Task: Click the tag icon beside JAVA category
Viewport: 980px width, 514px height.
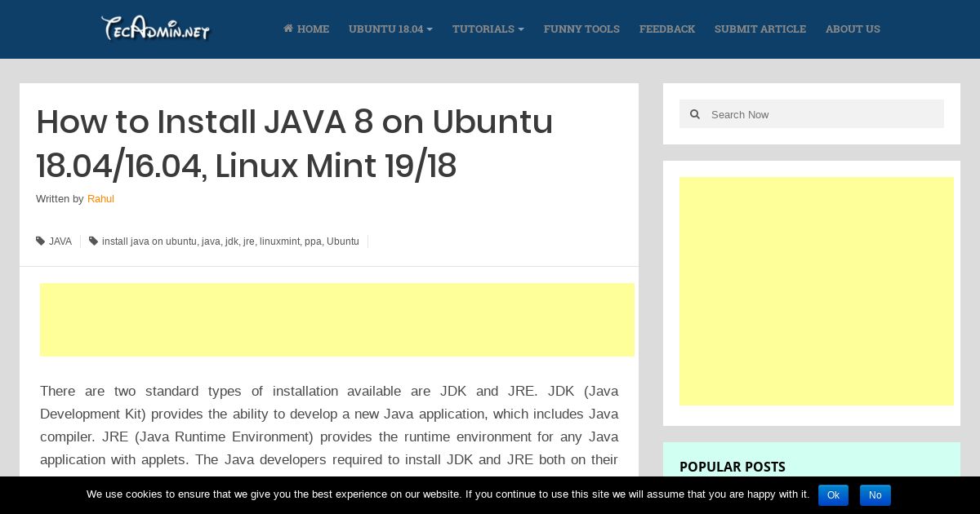Action: coord(40,241)
